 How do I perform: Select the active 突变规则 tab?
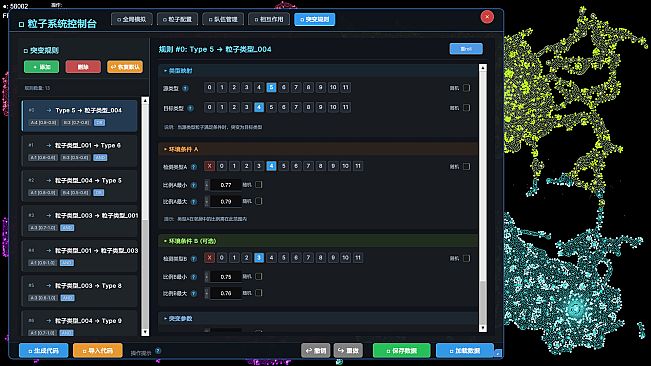tap(315, 20)
